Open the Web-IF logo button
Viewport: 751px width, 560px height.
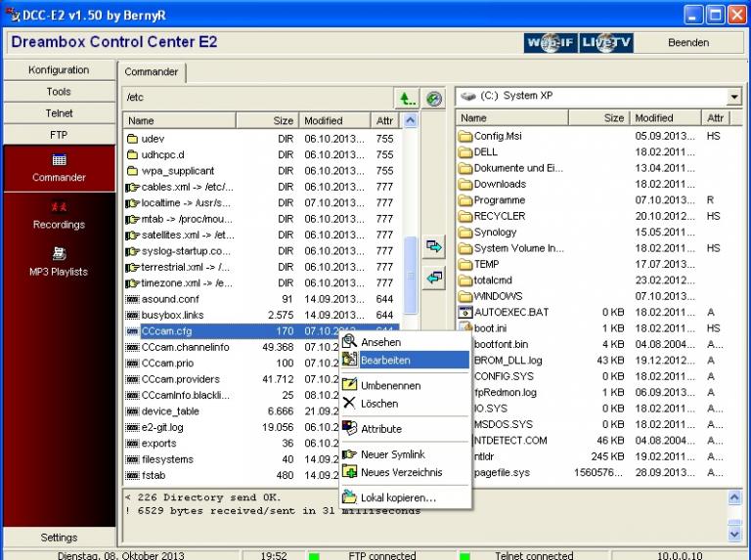pos(550,43)
